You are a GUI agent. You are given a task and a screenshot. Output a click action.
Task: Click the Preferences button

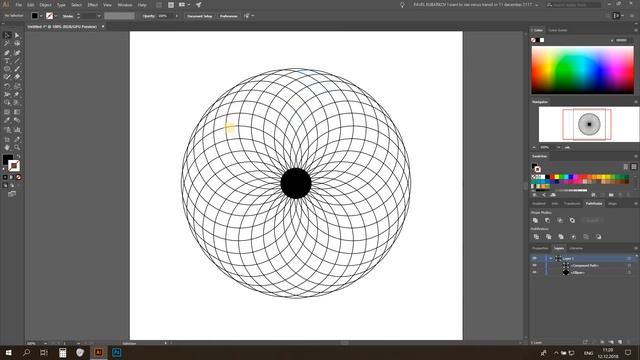coord(229,16)
